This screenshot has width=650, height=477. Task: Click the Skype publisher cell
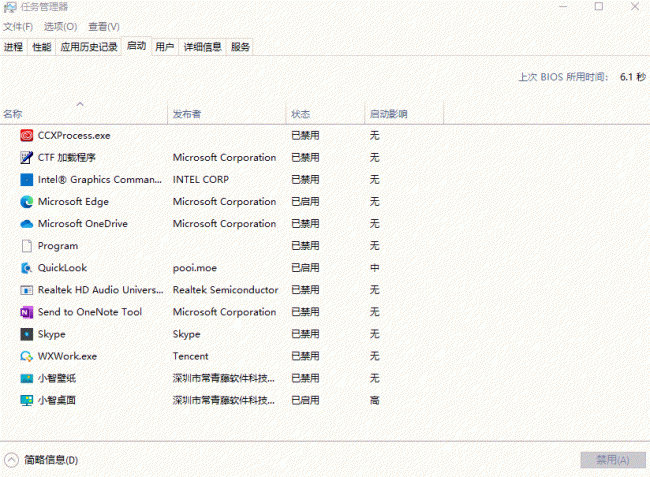click(x=187, y=334)
